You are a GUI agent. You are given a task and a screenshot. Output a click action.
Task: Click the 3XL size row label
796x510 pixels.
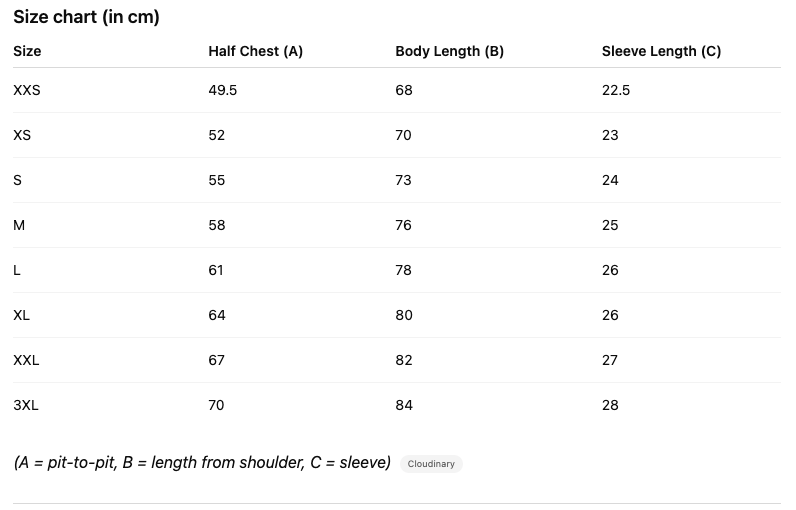26,405
